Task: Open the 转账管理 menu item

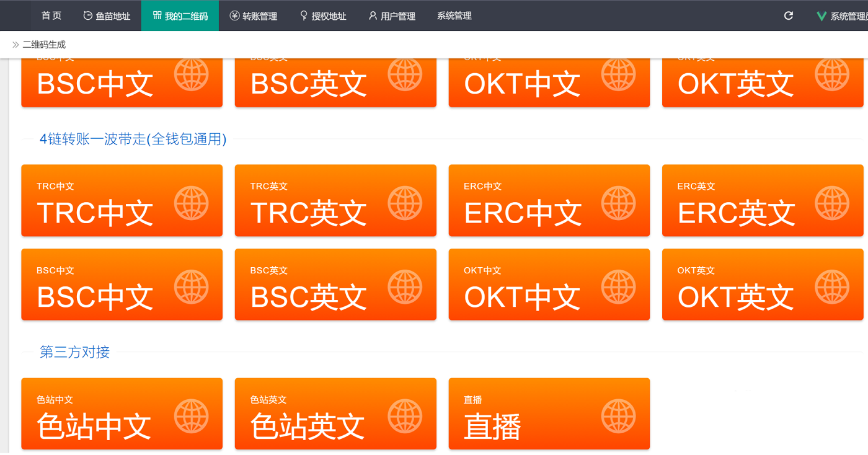Action: (x=253, y=16)
